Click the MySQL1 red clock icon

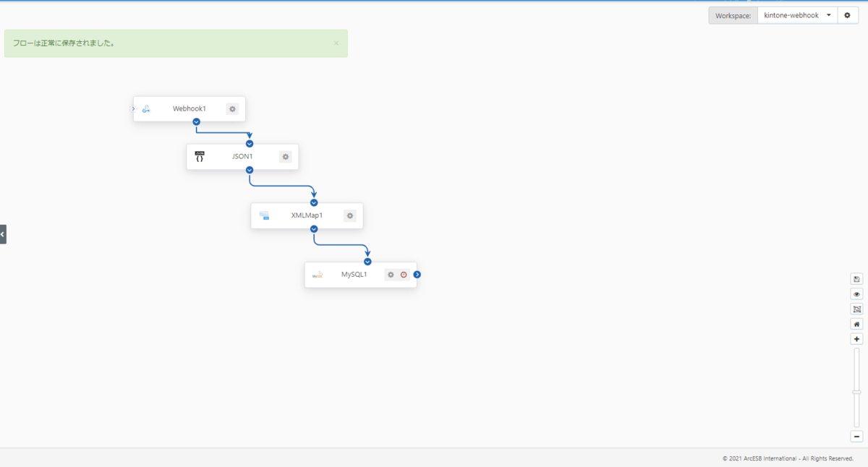click(x=404, y=275)
